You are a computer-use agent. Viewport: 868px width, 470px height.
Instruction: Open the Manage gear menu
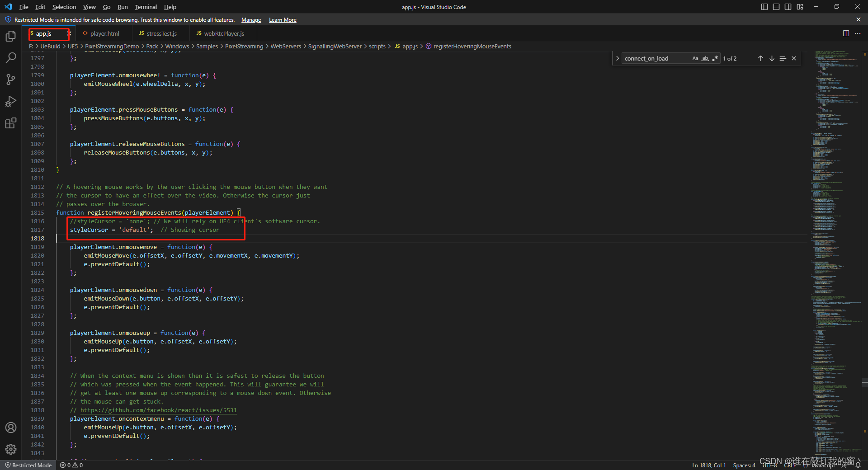click(x=11, y=449)
